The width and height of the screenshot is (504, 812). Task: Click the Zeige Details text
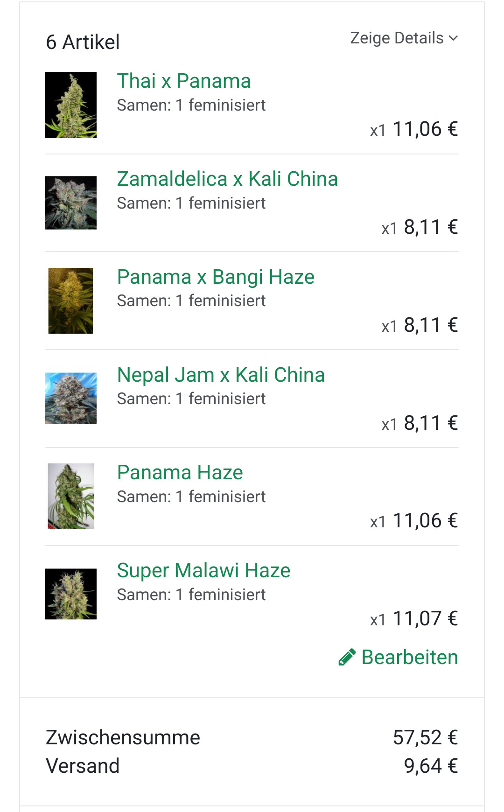[x=397, y=38]
